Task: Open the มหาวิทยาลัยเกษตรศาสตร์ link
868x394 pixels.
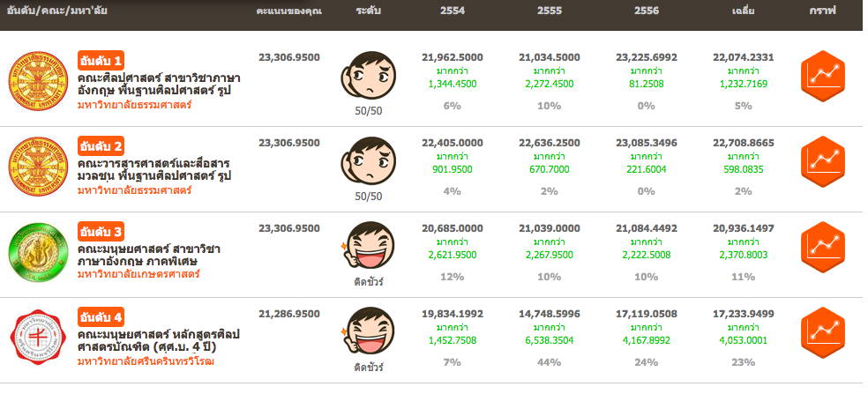Action: click(138, 274)
